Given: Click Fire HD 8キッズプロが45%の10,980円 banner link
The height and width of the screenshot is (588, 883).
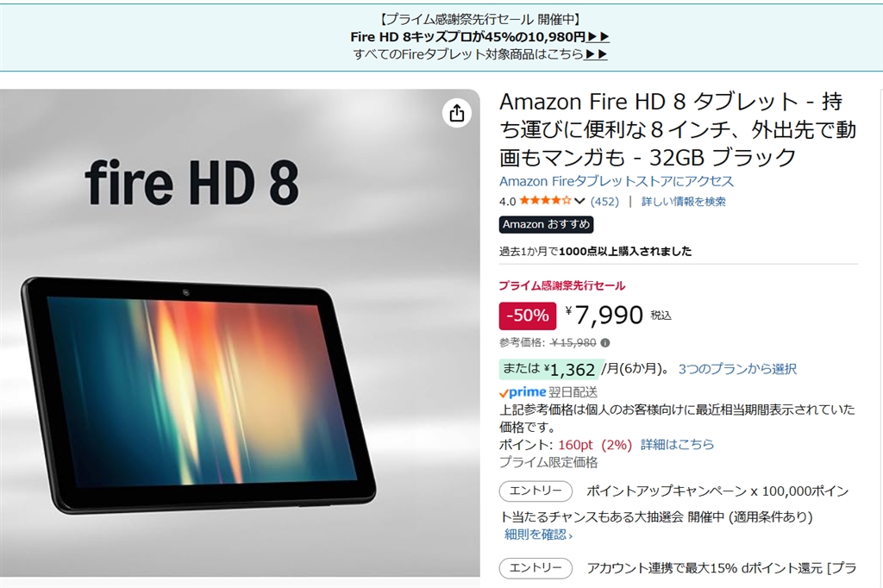Looking at the screenshot, I should pyautogui.click(x=468, y=36).
